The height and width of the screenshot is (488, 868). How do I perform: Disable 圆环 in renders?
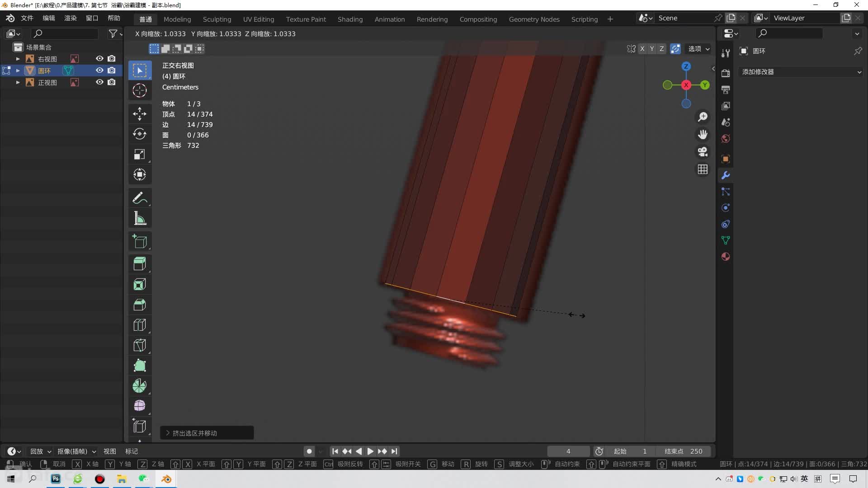pos(112,70)
